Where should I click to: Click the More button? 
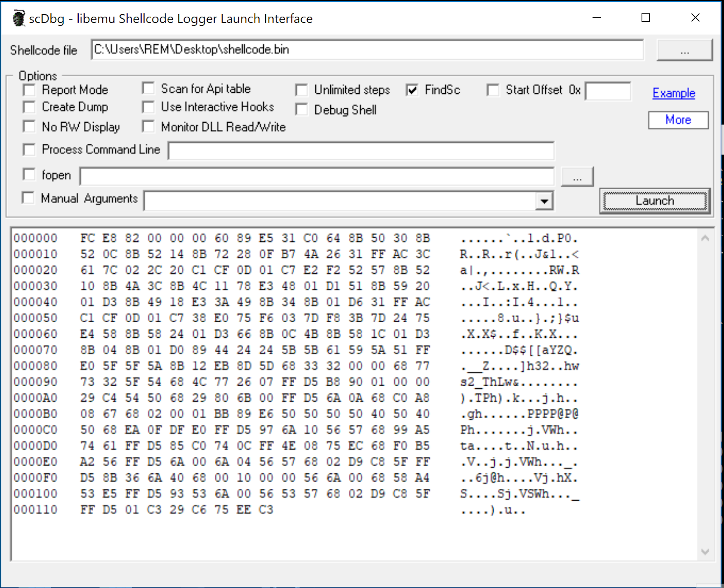(678, 120)
